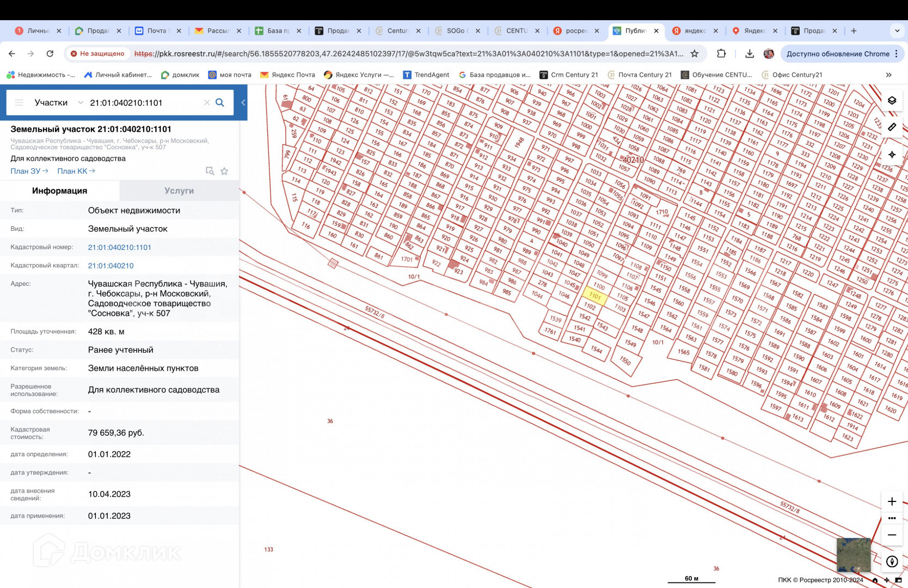Viewport: 908px width, 588px height.
Task: Click the blue search magnifier icon
Action: [x=220, y=103]
